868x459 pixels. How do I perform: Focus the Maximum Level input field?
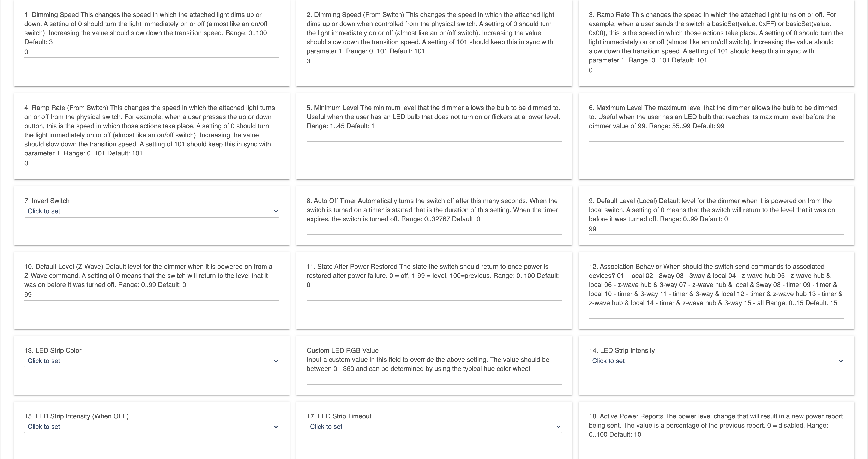[x=716, y=136]
